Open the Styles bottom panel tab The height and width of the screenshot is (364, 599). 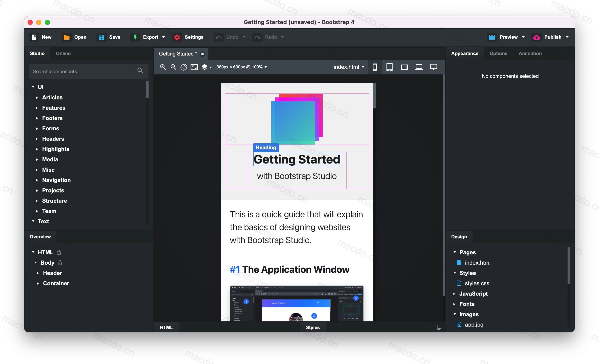pos(313,327)
